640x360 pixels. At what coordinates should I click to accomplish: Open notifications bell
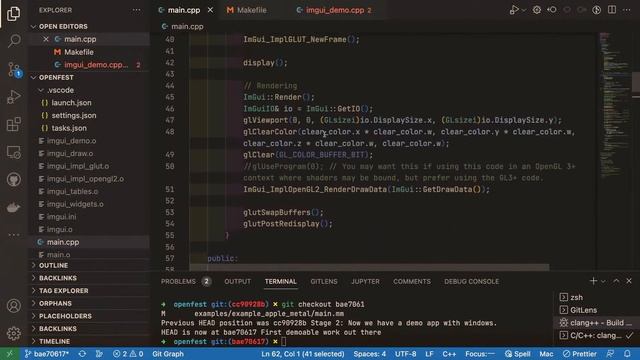tap(627, 354)
